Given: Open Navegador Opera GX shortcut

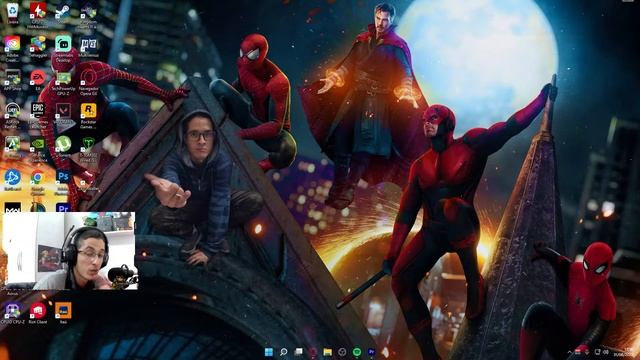Looking at the screenshot, I should pyautogui.click(x=89, y=83).
